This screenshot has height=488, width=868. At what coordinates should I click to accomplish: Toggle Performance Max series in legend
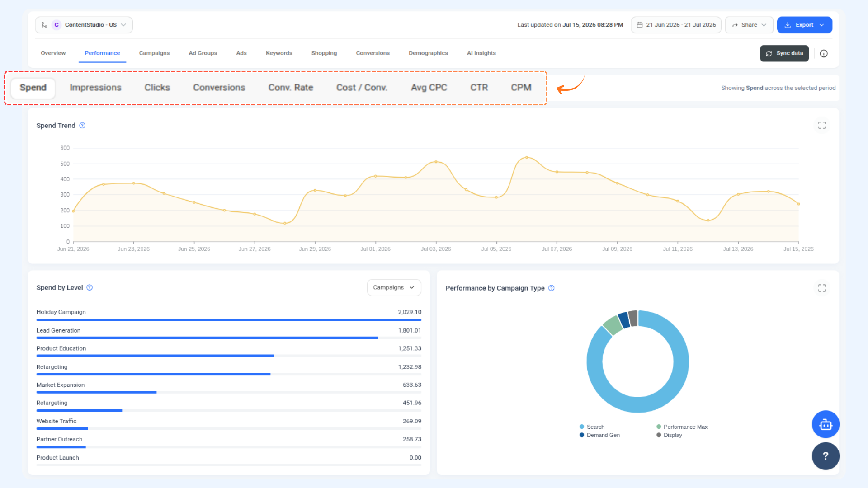click(682, 427)
